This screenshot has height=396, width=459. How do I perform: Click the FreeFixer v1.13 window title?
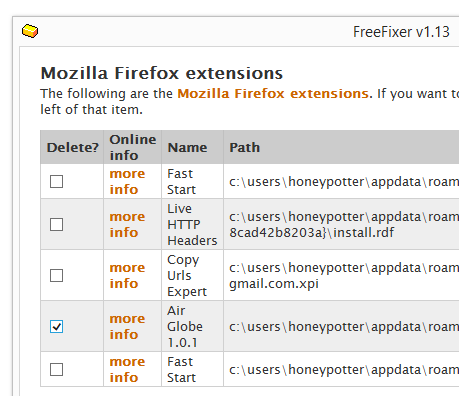(x=401, y=32)
